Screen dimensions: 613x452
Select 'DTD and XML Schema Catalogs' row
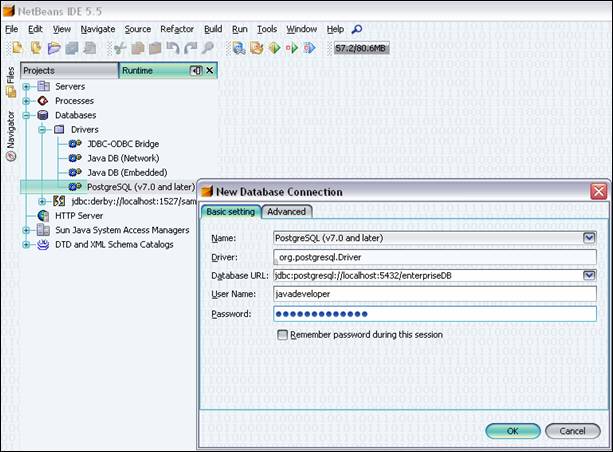point(114,245)
